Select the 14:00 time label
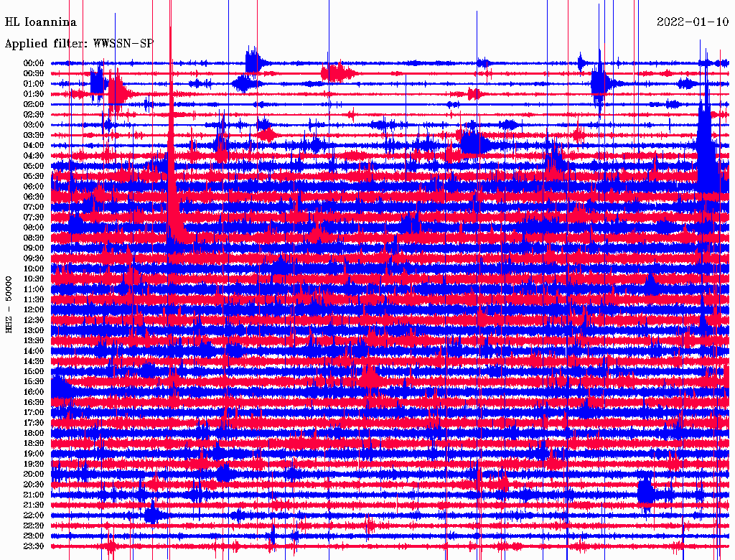735x560 pixels. click(x=34, y=351)
